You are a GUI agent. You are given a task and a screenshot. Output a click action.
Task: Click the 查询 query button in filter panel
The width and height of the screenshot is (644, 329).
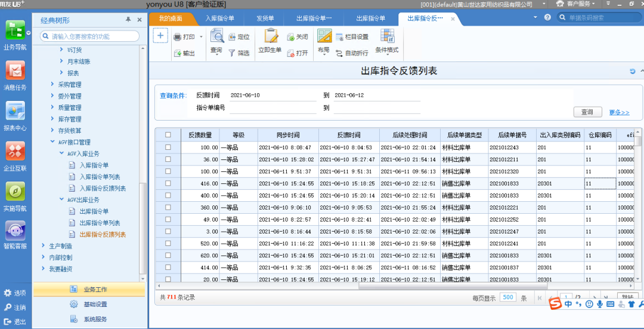tap(587, 112)
